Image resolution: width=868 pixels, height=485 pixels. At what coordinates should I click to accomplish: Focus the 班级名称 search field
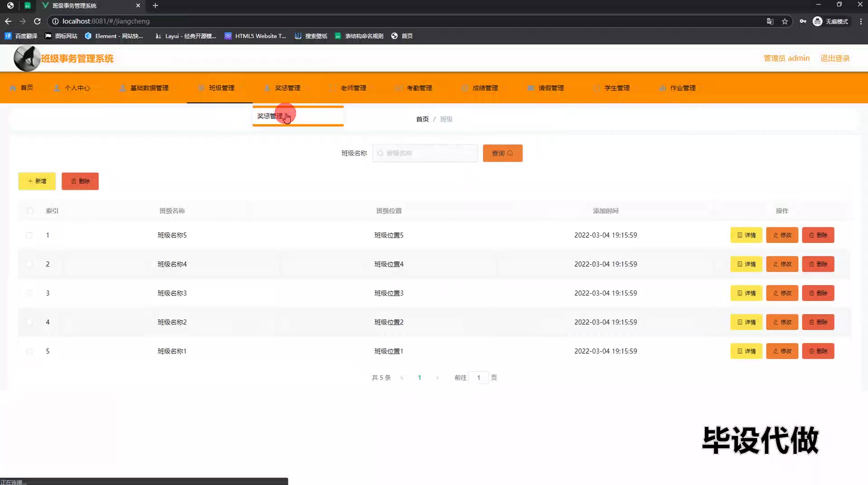[425, 153]
